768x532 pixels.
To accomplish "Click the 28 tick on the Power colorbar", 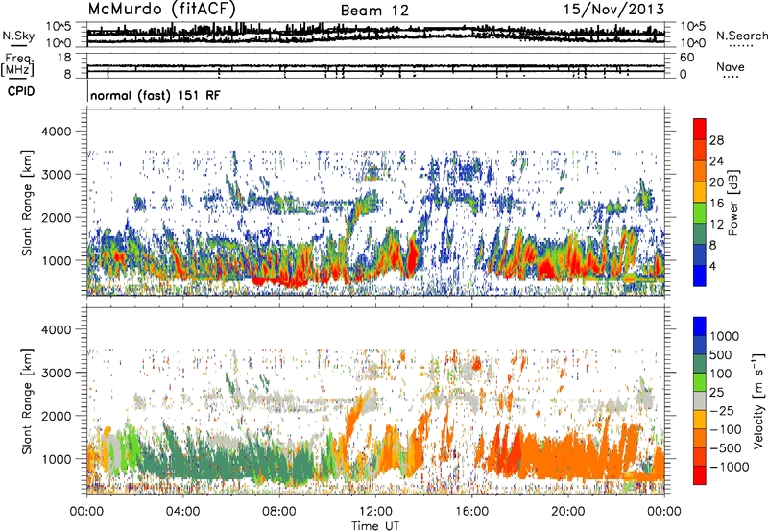I will pyautogui.click(x=716, y=140).
